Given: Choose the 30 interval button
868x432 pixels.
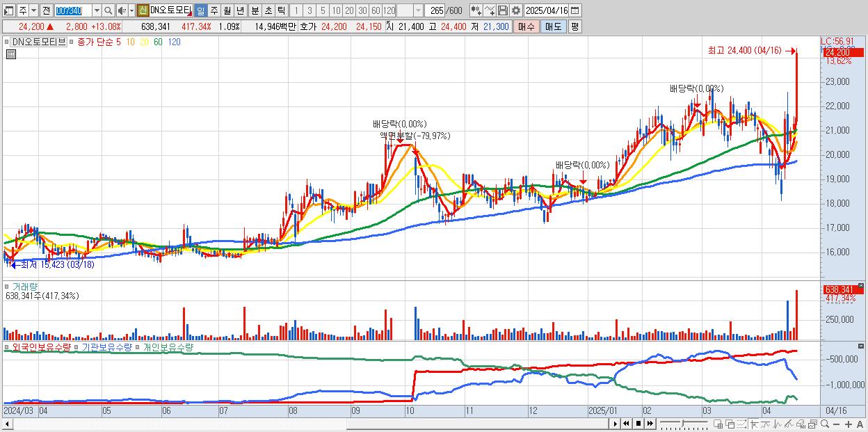Looking at the screenshot, I should (362, 11).
